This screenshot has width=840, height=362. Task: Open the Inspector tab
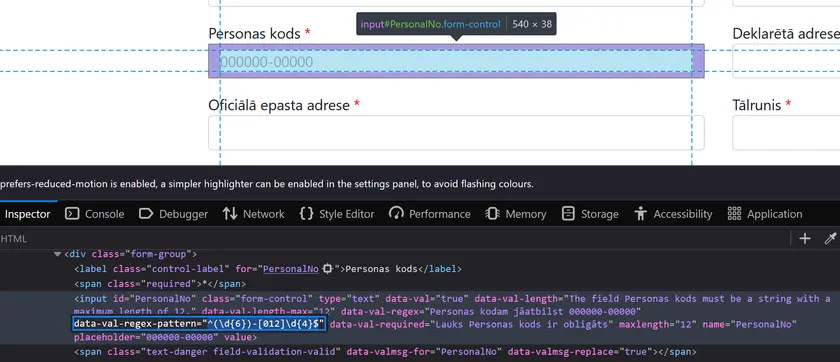tap(27, 214)
